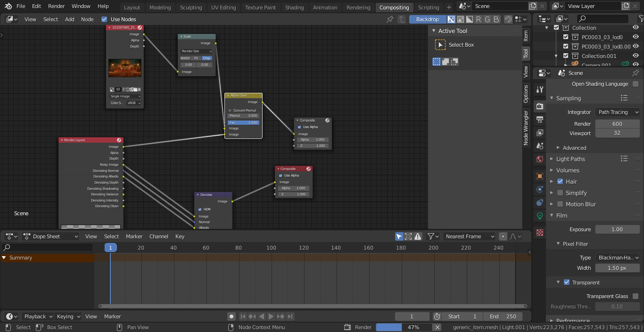Add new scene icon next to Scene
This screenshot has width=644, height=332.
(x=533, y=6)
